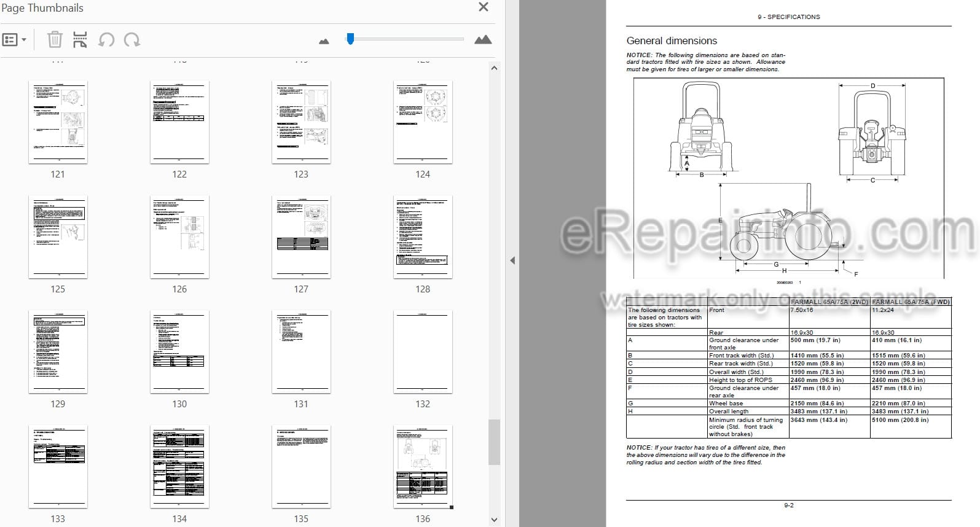Rotate pages counterclockwise
This screenshot has width=980, height=527.
tap(106, 40)
